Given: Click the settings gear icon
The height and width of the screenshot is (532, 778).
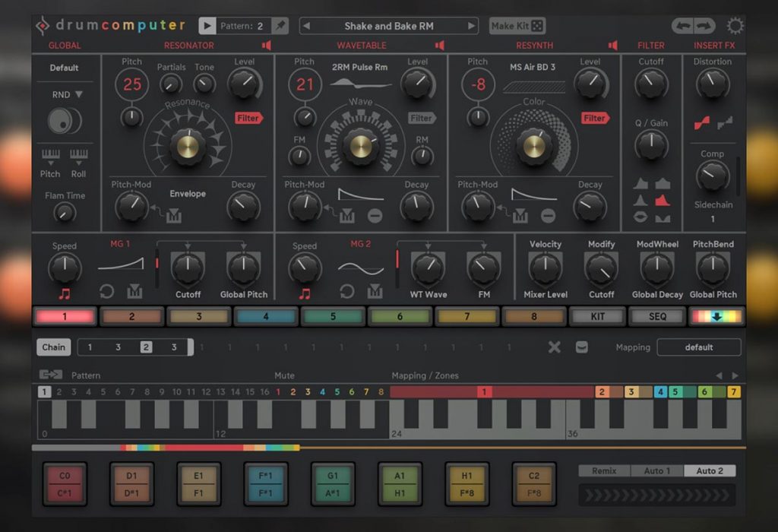Looking at the screenshot, I should (735, 26).
